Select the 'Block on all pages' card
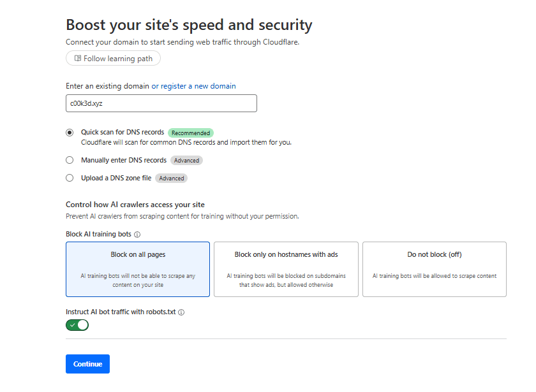536x392 pixels. (138, 269)
